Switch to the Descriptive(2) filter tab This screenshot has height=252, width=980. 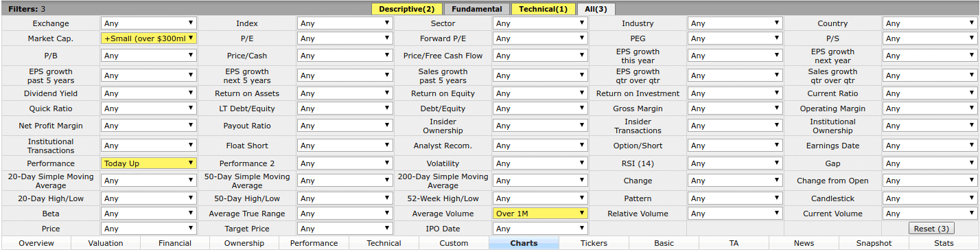(407, 9)
